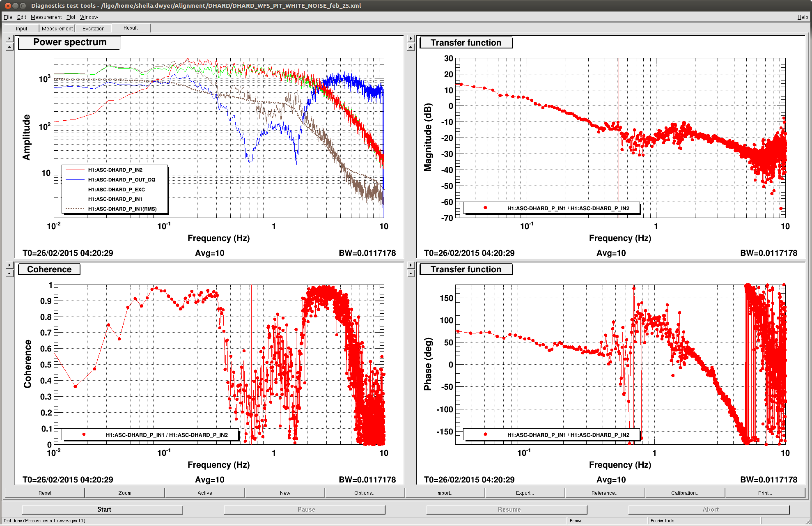
Task: Click Amplitude axis label on Power spectrum
Action: pos(27,137)
